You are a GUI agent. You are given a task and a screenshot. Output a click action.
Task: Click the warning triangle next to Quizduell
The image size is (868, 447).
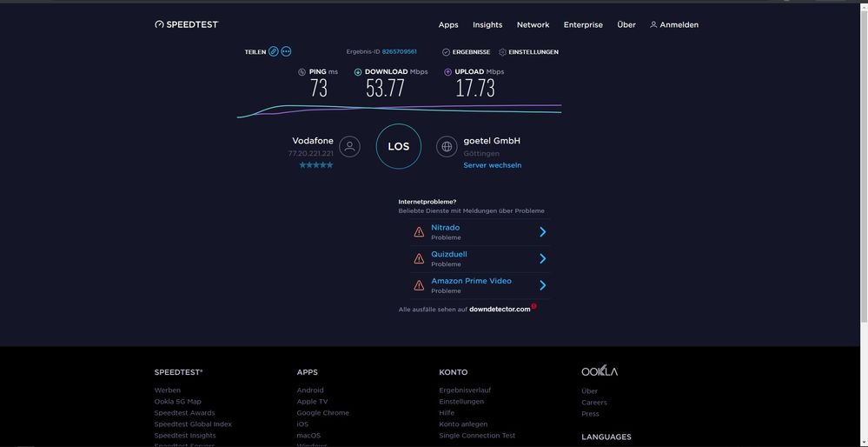(419, 258)
